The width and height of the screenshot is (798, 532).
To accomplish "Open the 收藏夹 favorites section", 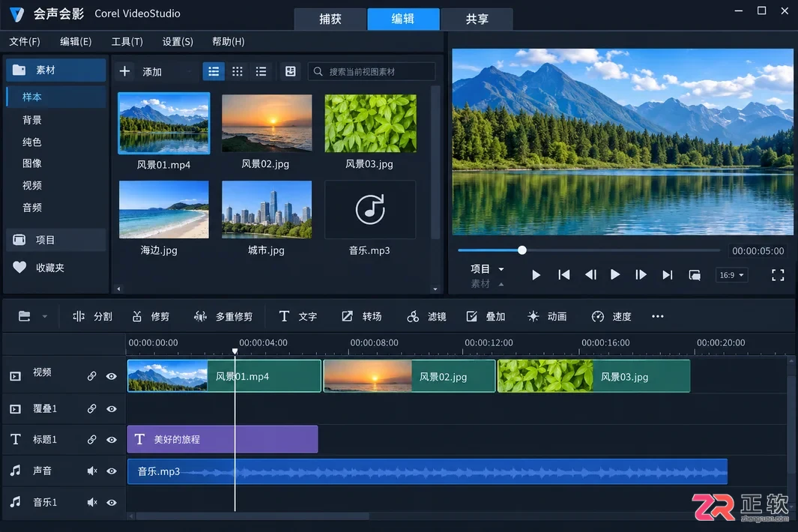I will tap(56, 267).
